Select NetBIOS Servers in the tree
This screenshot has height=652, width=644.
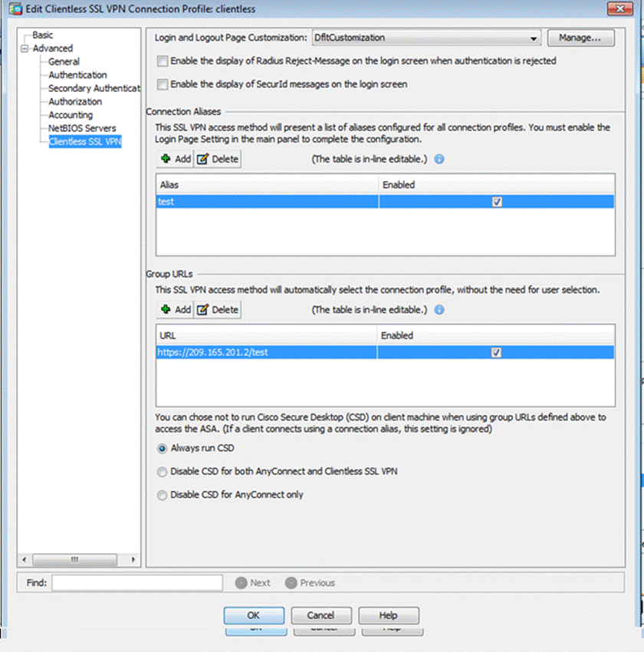coord(82,128)
